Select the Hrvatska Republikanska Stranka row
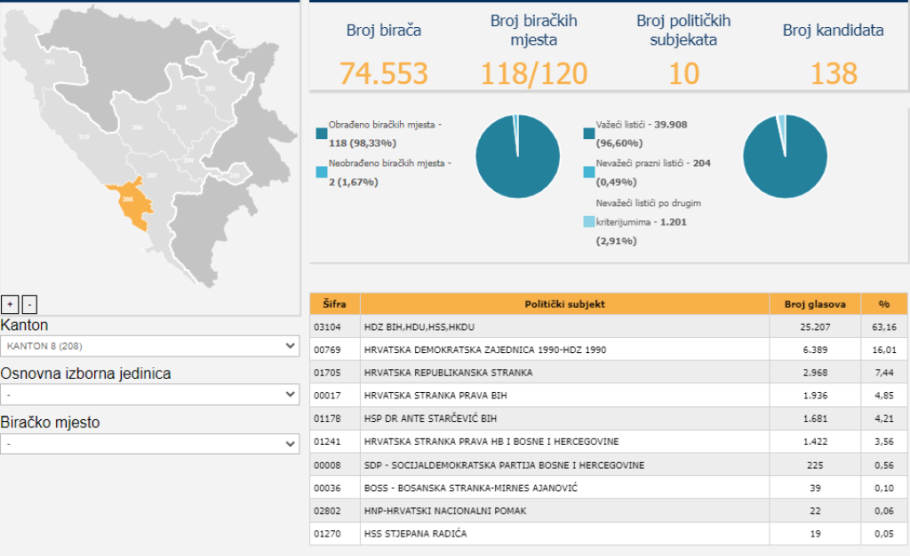 tap(565, 373)
